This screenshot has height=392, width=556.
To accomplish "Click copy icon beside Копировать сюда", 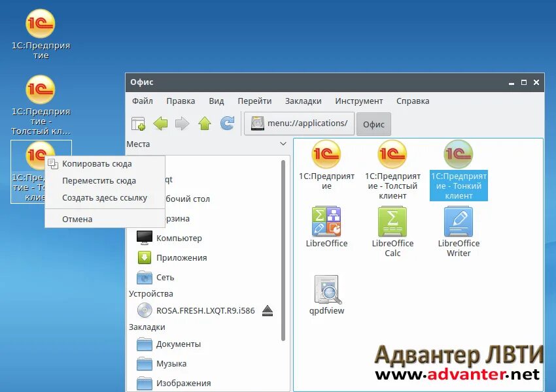I will (53, 163).
